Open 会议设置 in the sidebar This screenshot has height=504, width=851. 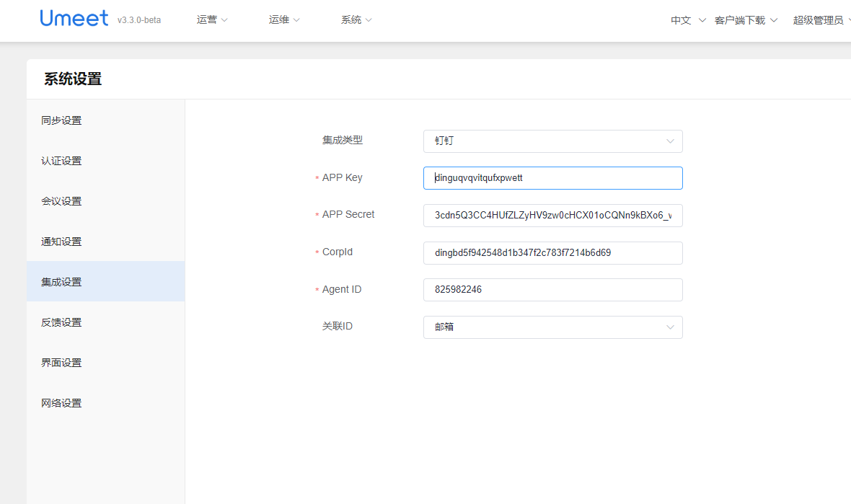point(62,201)
